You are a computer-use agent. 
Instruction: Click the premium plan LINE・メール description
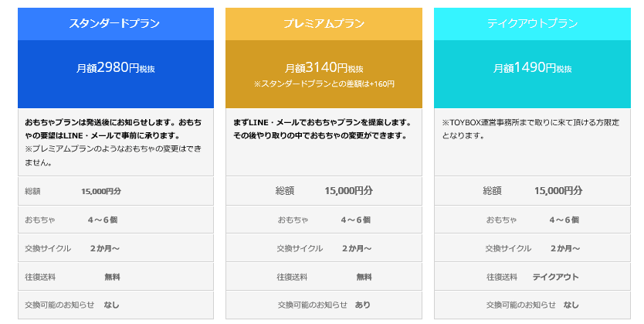click(324, 129)
